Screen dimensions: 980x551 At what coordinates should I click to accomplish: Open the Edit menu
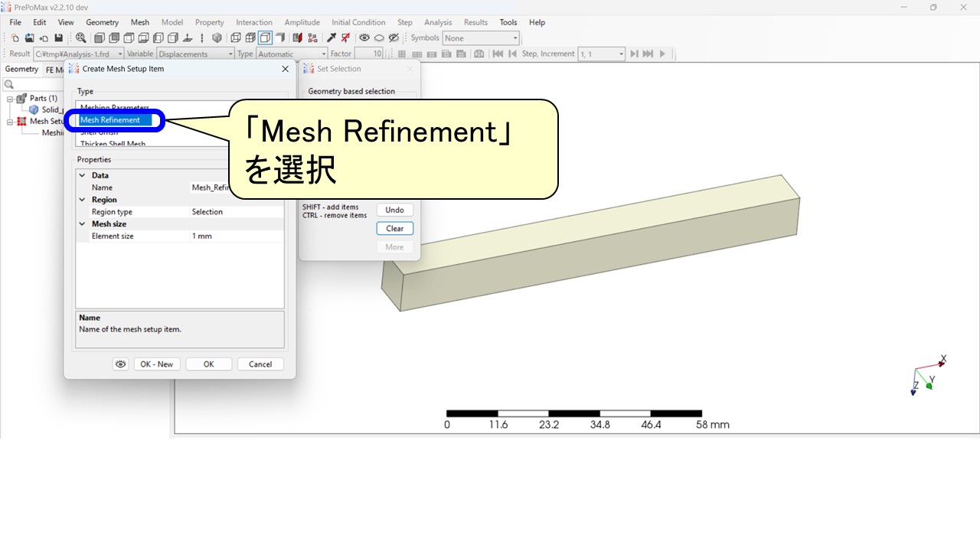(x=39, y=22)
